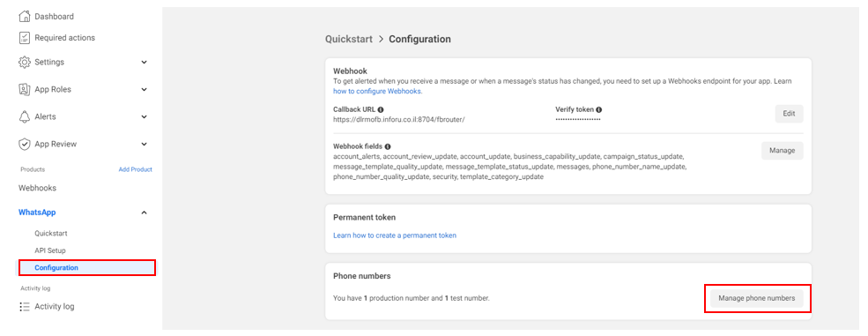
Task: Open the how to configure Webhooks link
Action: point(377,91)
